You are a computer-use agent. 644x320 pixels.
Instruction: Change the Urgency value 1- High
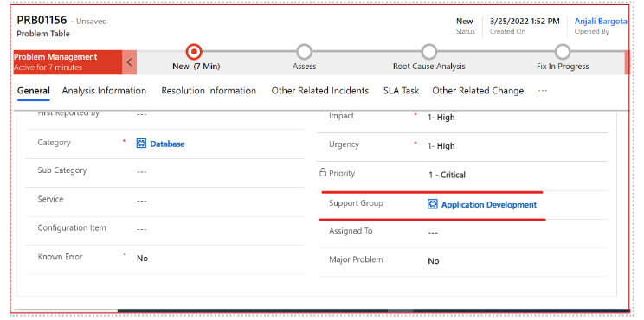441,146
